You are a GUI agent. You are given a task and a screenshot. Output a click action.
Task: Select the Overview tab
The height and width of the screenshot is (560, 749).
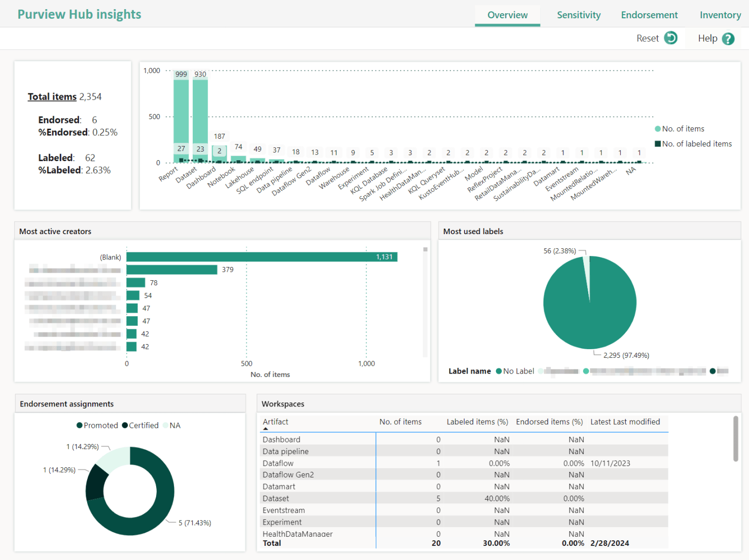(507, 15)
